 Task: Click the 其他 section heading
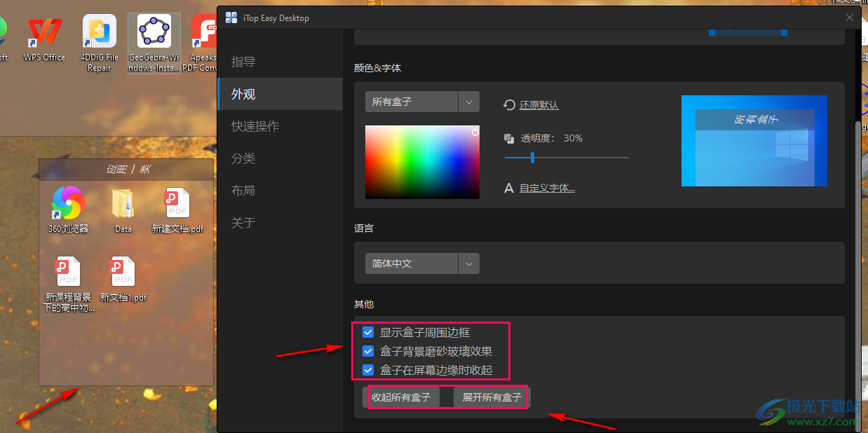tap(364, 304)
